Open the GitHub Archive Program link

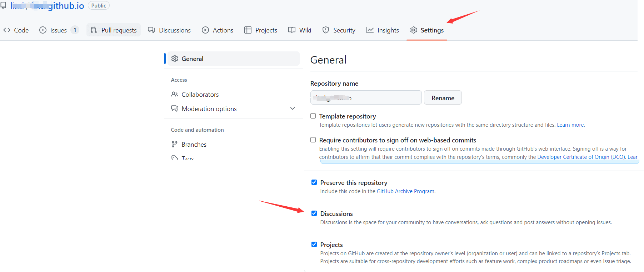(x=405, y=191)
